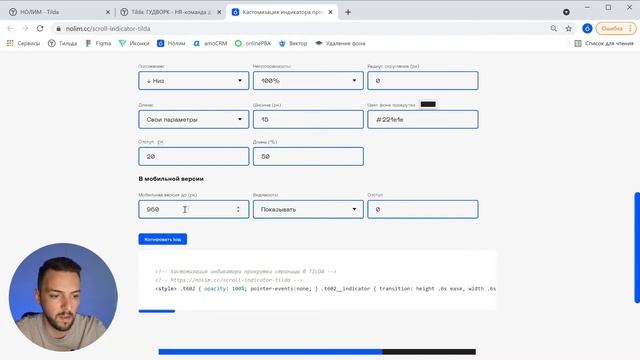Open the blue profile avatar icon
Viewport: 640px width, 360px height.
(587, 28)
